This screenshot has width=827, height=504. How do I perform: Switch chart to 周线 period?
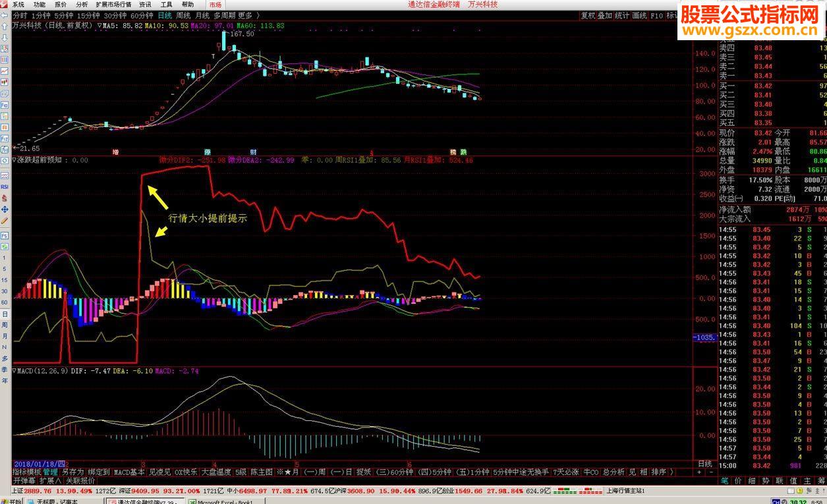(x=183, y=16)
